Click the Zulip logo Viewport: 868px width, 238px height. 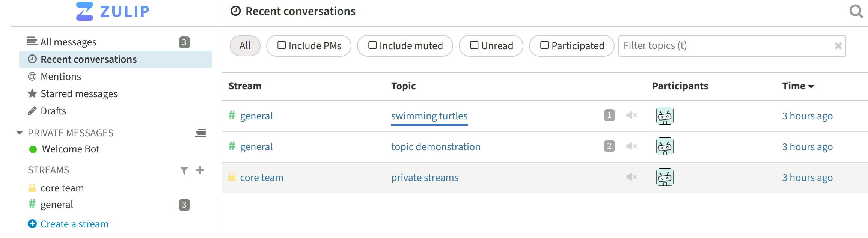[x=113, y=11]
